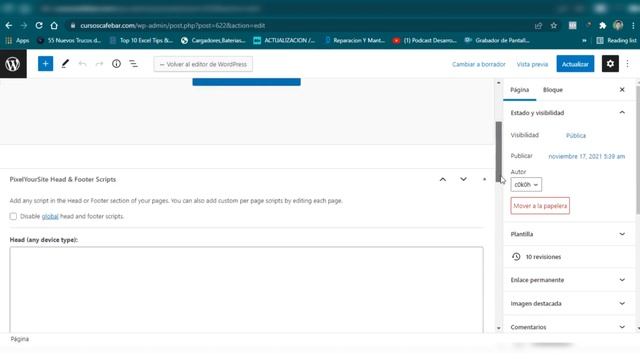Click Cambiar a borrador
This screenshot has width=640, height=360.
[478, 64]
